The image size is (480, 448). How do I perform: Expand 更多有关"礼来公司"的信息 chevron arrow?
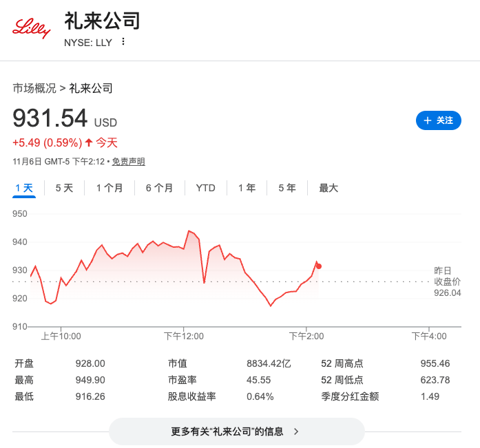click(x=297, y=431)
